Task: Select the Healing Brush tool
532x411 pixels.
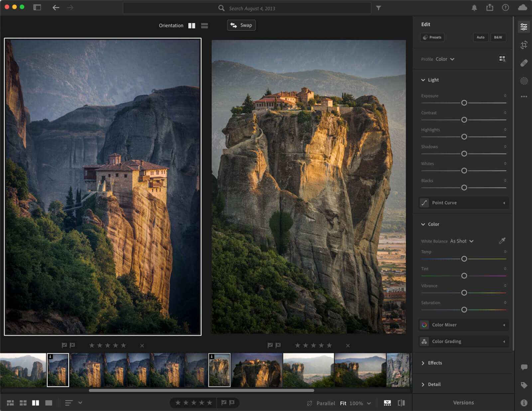Action: pos(524,63)
